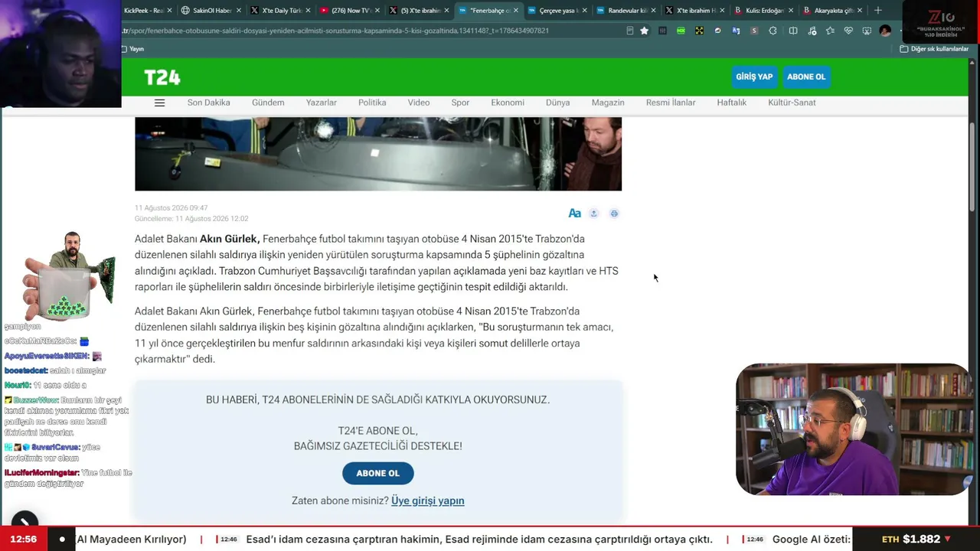Click BuzzerWow's chat message
Image resolution: width=980 pixels, height=551 pixels.
pos(67,416)
